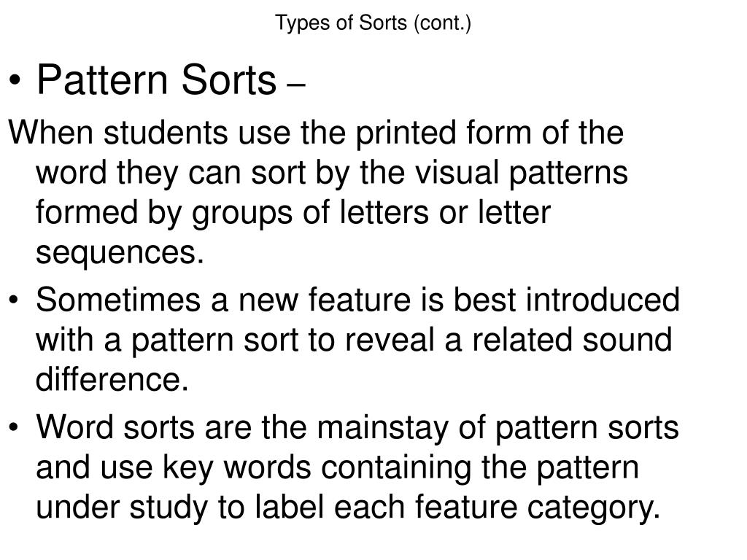The width and height of the screenshot is (747, 560).
Task: Click the word 'category.' at the end
Action: click(x=594, y=507)
